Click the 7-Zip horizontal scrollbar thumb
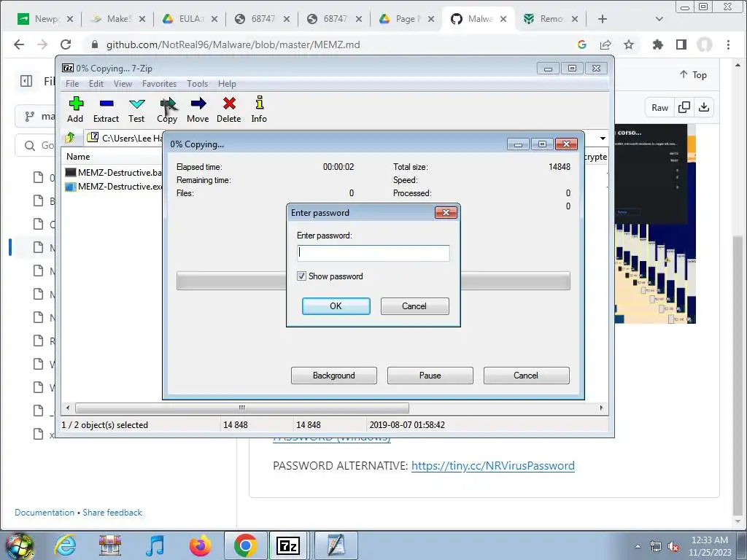 (242, 408)
